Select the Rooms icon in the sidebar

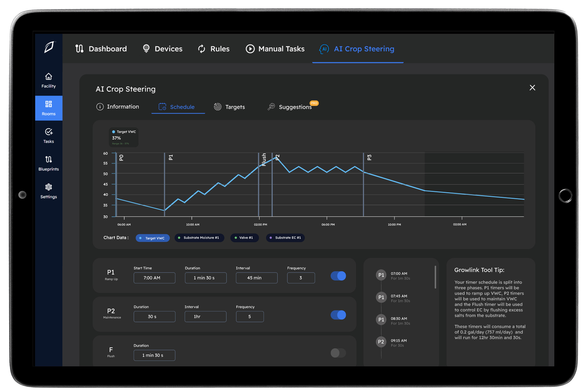[48, 108]
